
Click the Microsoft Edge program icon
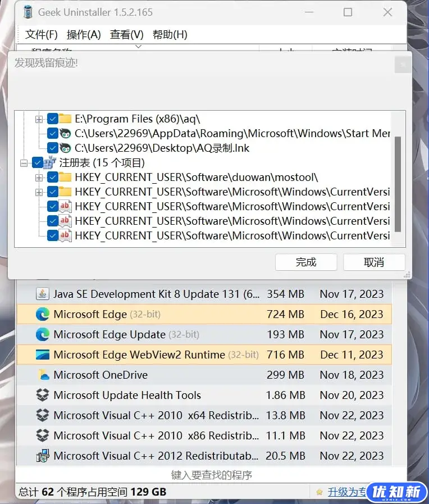click(x=43, y=315)
